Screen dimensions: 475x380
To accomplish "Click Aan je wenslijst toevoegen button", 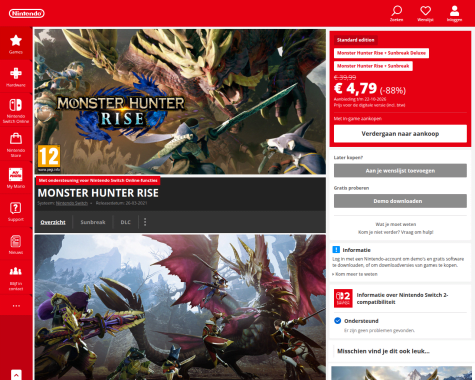I will click(x=400, y=171).
